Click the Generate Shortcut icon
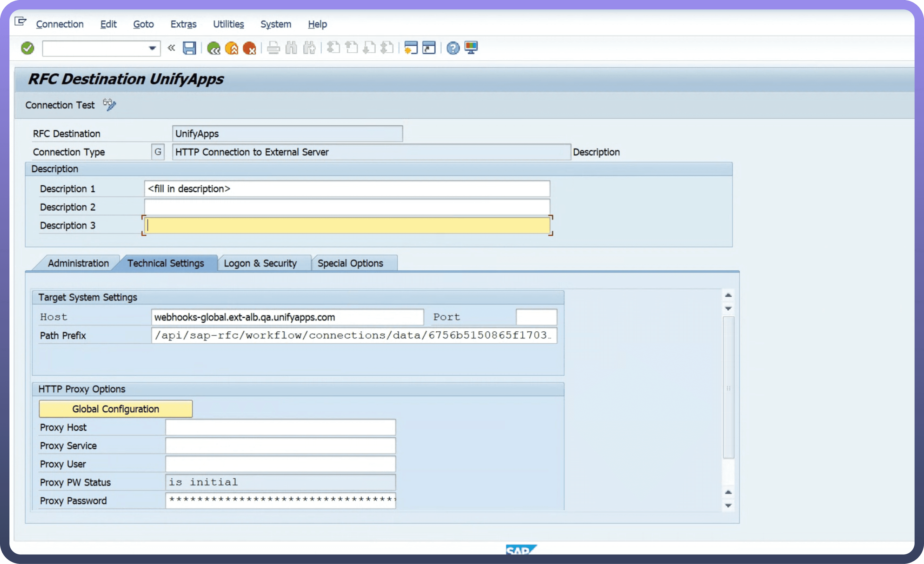This screenshot has width=924, height=564. tap(429, 48)
